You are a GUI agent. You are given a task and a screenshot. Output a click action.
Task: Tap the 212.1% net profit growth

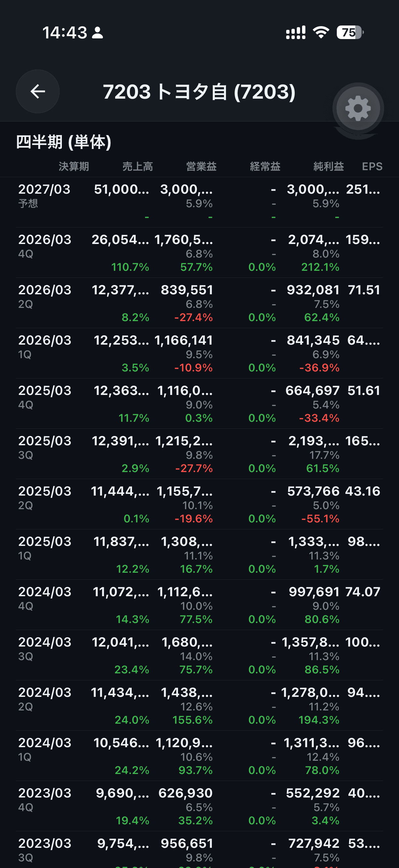[320, 267]
